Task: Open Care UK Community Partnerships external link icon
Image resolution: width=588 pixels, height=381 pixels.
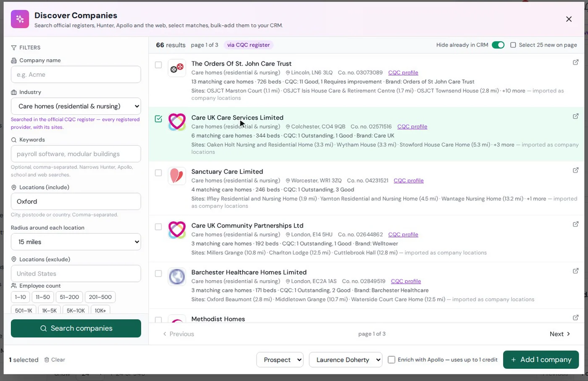Action: [575, 224]
